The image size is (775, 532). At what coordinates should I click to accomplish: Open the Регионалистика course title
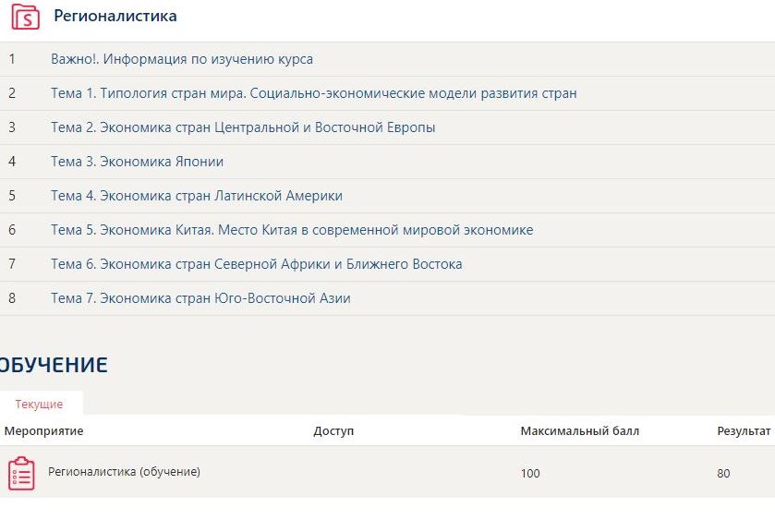click(115, 17)
